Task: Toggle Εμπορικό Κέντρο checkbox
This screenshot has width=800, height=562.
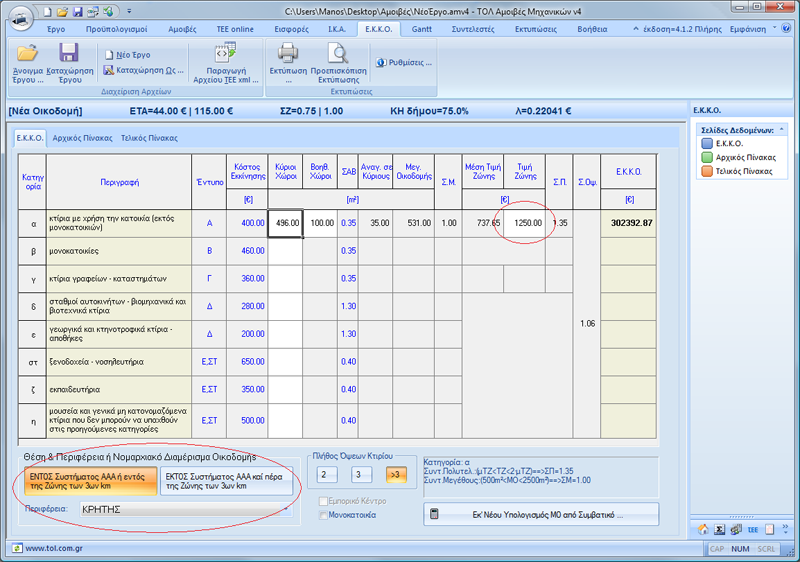Action: (x=323, y=501)
